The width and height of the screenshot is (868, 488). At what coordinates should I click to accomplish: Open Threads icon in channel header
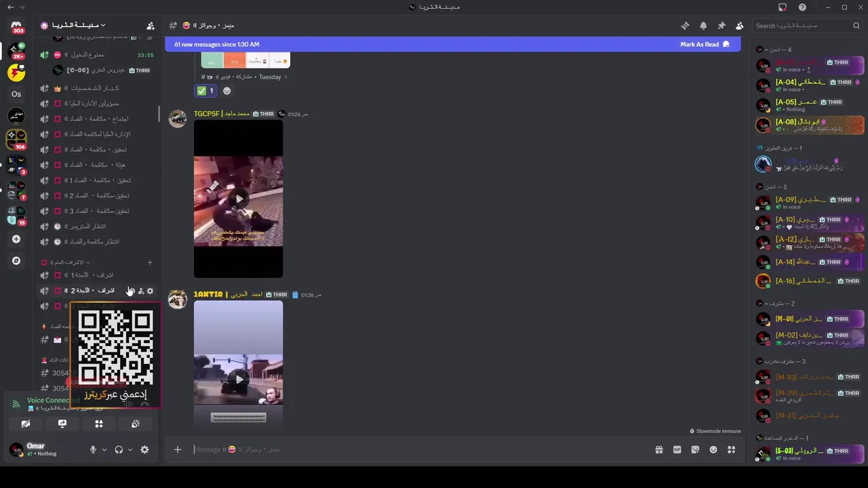(685, 26)
